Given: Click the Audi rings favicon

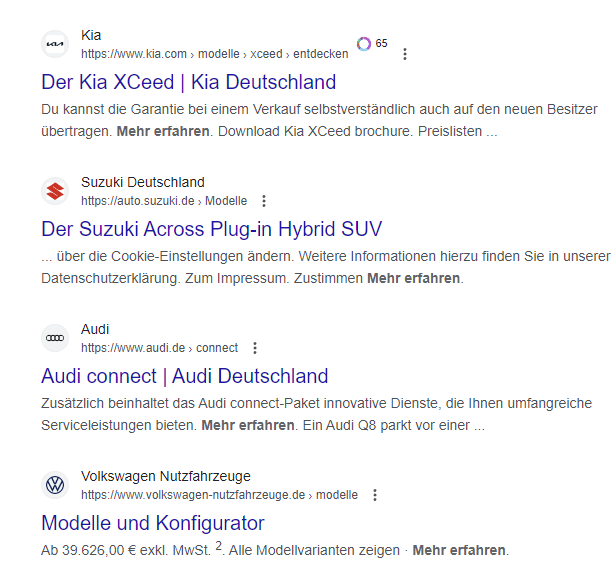Looking at the screenshot, I should pyautogui.click(x=55, y=338).
